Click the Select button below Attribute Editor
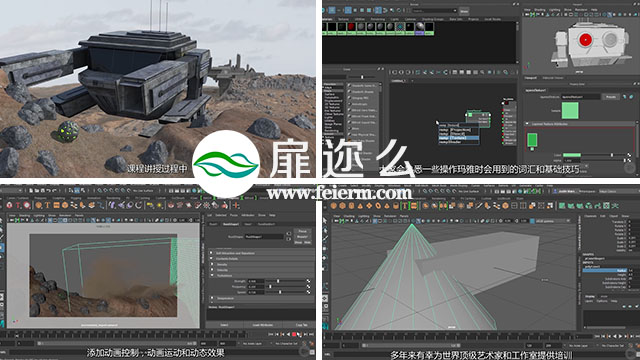This screenshot has height=360, width=640. [x=224, y=325]
